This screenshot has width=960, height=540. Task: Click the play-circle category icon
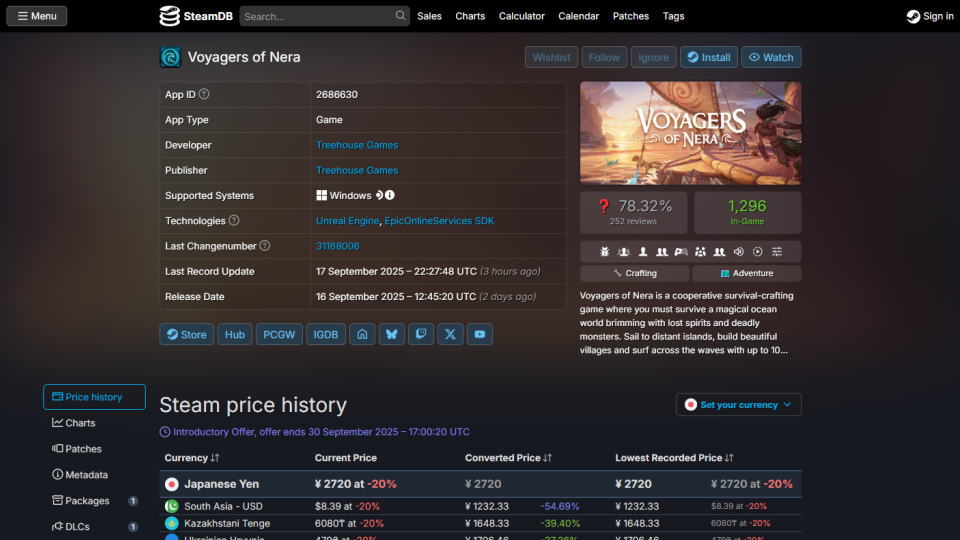coord(757,252)
